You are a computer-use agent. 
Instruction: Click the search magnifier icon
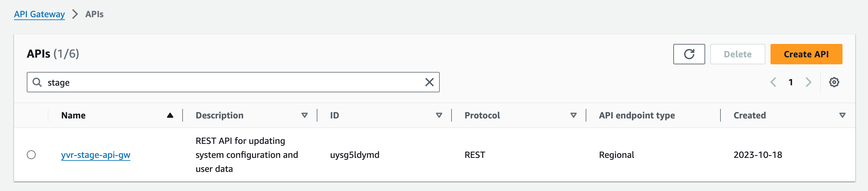click(x=37, y=82)
